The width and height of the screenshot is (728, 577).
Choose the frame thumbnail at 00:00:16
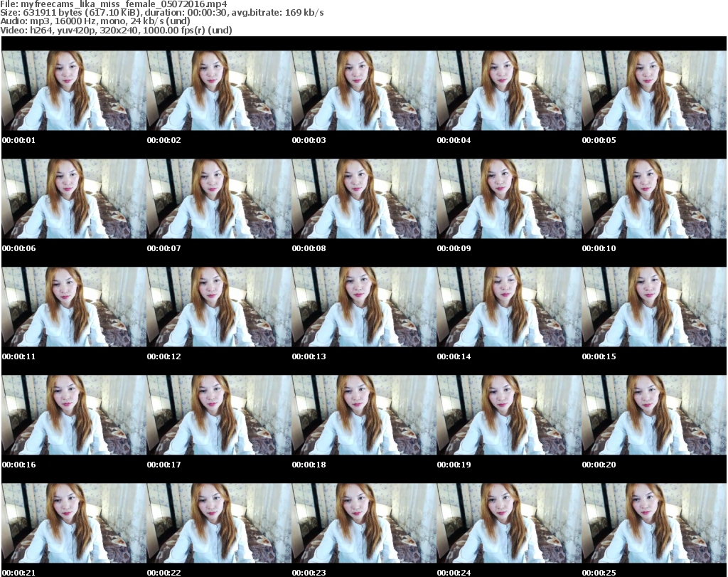(x=74, y=415)
